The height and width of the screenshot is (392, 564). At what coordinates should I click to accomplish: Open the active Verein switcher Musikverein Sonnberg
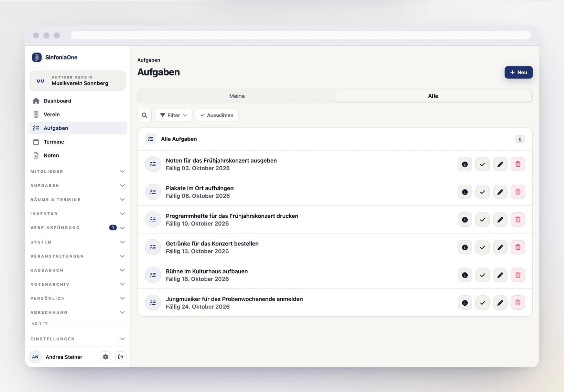78,80
